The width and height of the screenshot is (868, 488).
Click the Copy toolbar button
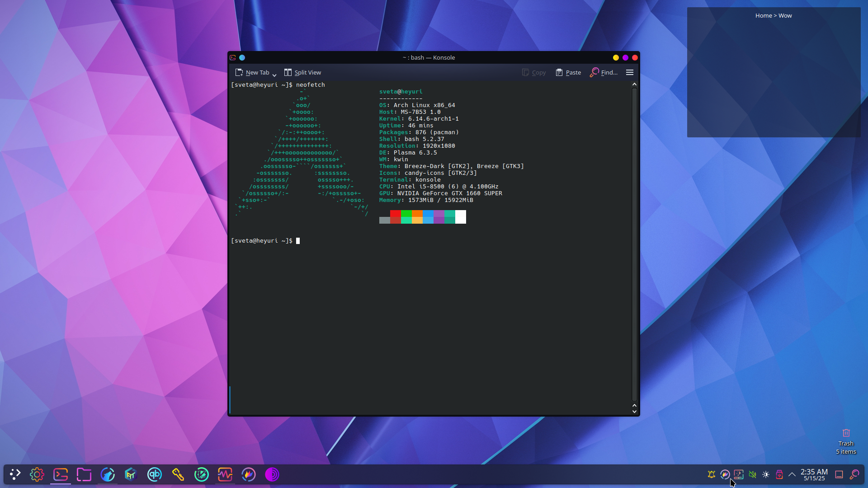point(534,72)
